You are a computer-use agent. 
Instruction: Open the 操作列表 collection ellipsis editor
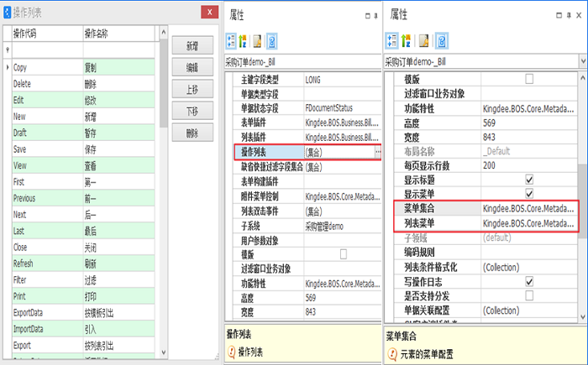[378, 152]
